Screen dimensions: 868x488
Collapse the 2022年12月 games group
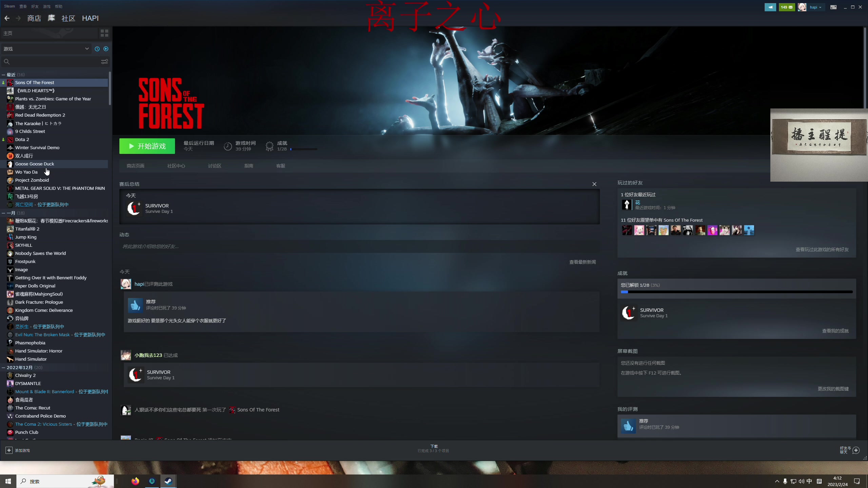pyautogui.click(x=3, y=367)
